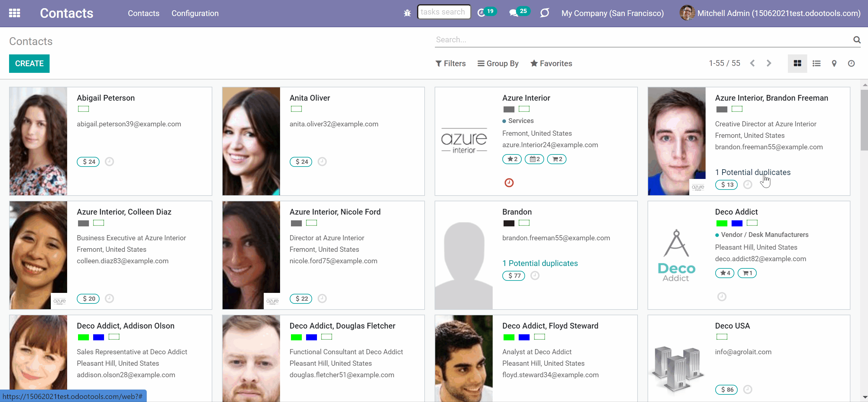Click activity clock on Deco USA card
Screen dimensions: 868x402
747,389
